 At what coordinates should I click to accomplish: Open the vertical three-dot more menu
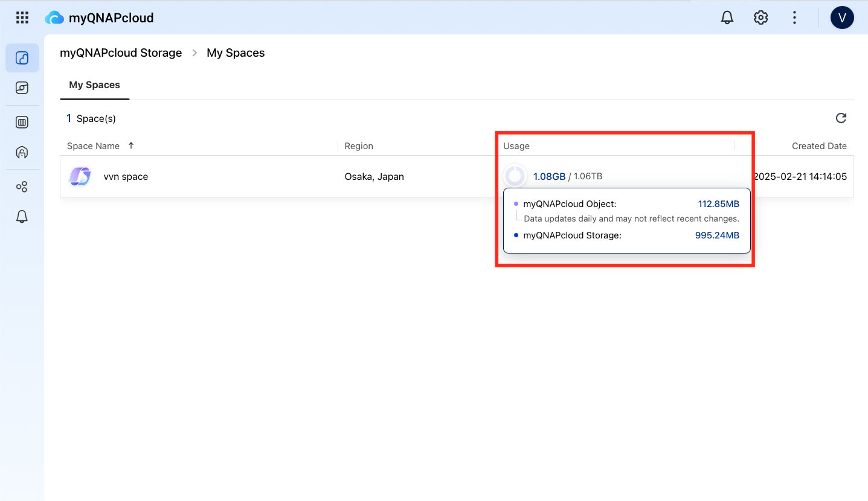click(x=795, y=18)
